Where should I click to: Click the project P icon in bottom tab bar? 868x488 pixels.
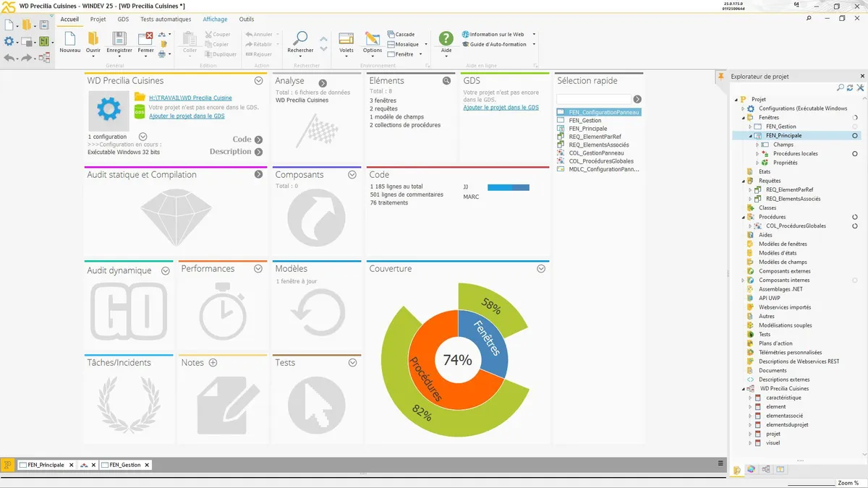(8, 465)
